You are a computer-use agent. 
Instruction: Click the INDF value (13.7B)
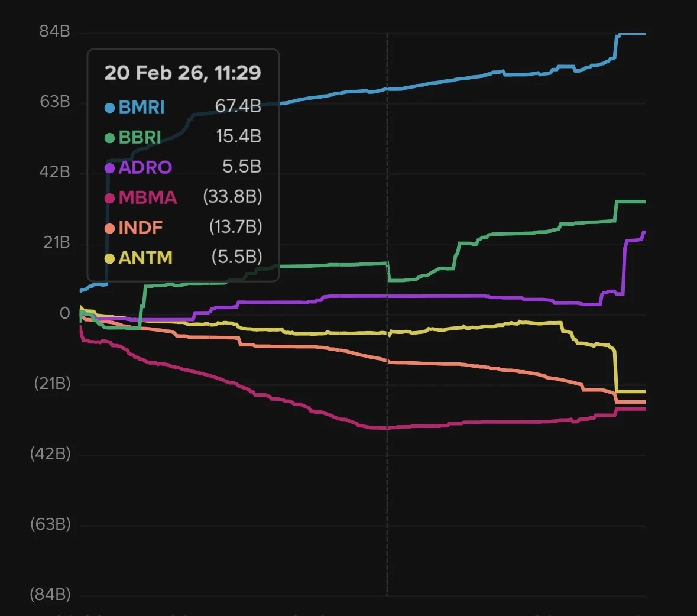click(235, 226)
